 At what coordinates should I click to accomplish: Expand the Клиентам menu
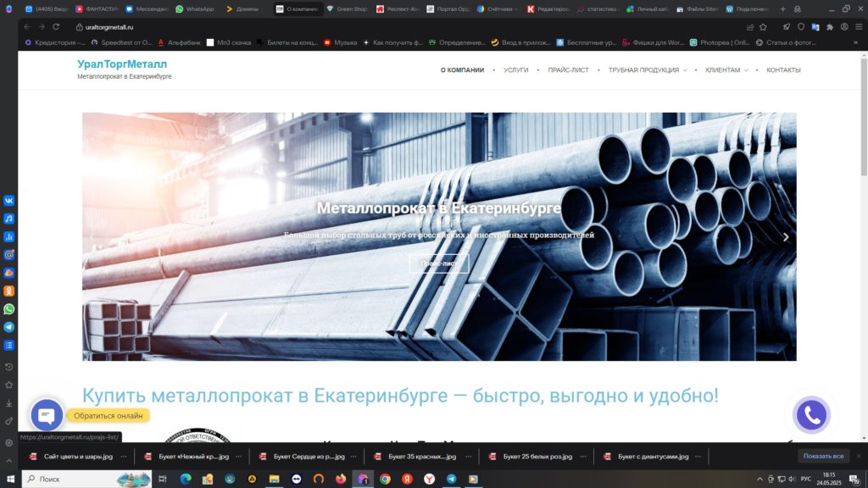[726, 70]
